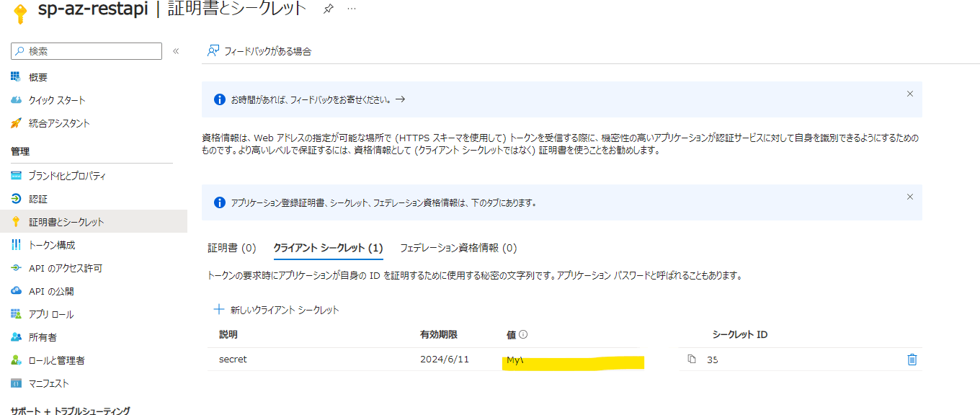Click the 認証 icon
This screenshot has width=980, height=415.
[x=16, y=199]
